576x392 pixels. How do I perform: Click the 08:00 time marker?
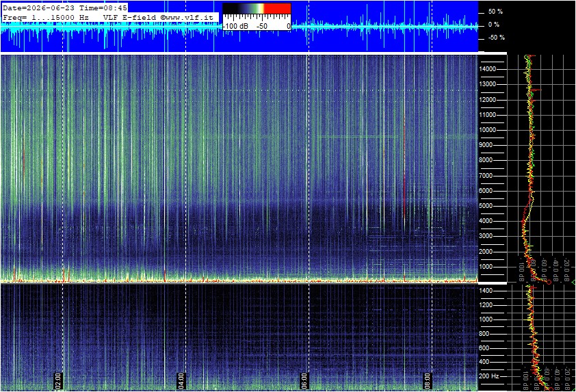pos(427,380)
